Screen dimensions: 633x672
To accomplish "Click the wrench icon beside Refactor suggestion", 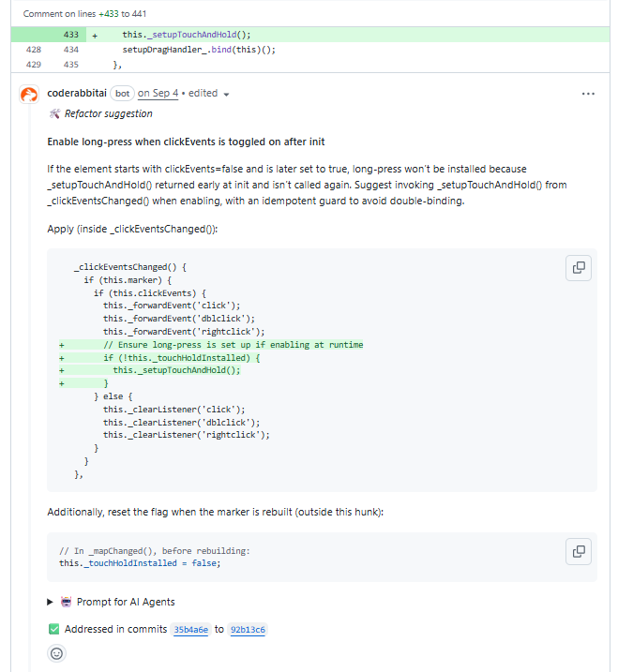I will (x=54, y=114).
